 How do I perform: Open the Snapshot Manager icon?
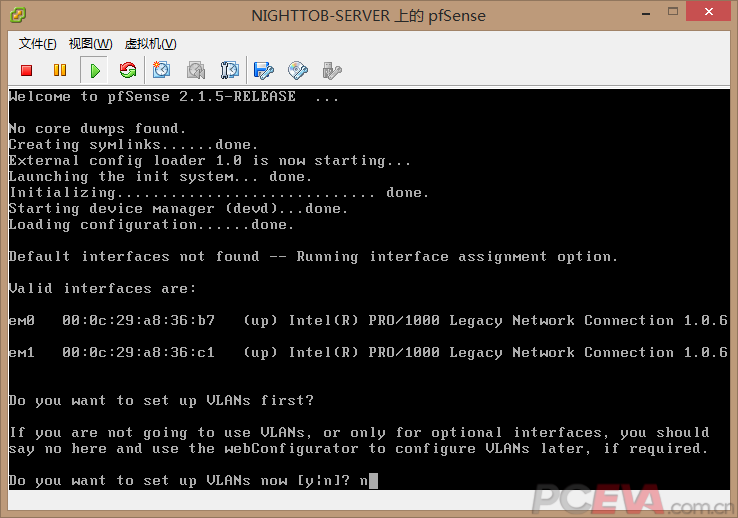click(x=230, y=70)
